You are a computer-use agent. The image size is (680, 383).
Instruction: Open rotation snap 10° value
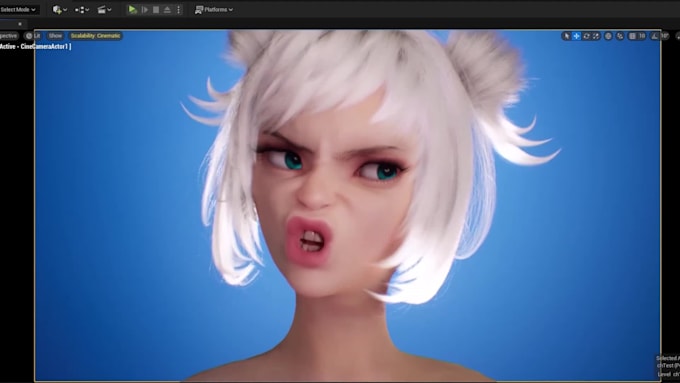tap(664, 36)
